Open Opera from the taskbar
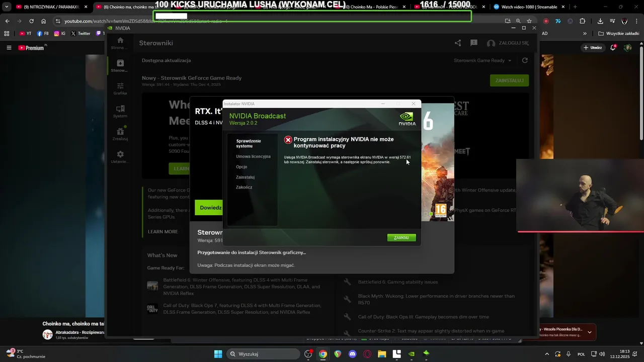Image resolution: width=644 pixels, height=362 pixels. pos(367,354)
